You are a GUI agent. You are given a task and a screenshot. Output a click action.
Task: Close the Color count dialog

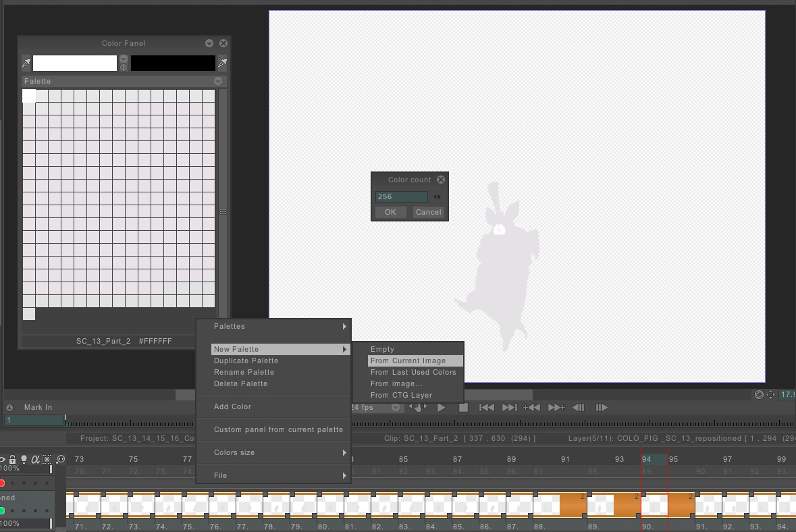point(441,180)
